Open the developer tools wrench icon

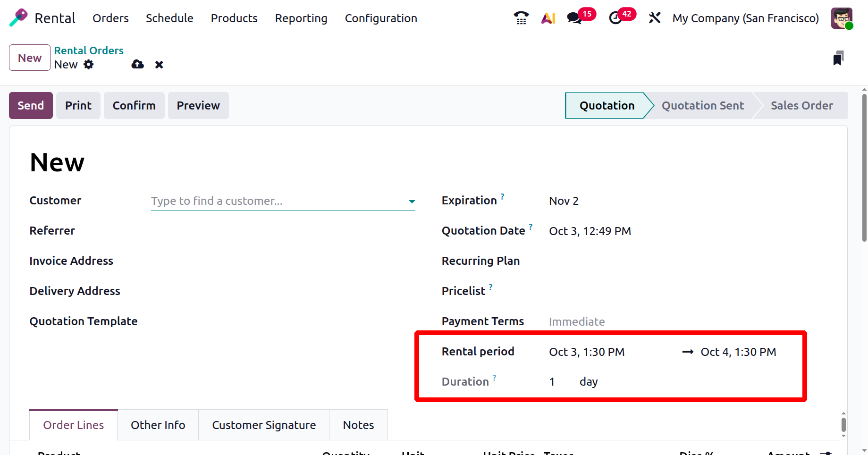click(654, 18)
